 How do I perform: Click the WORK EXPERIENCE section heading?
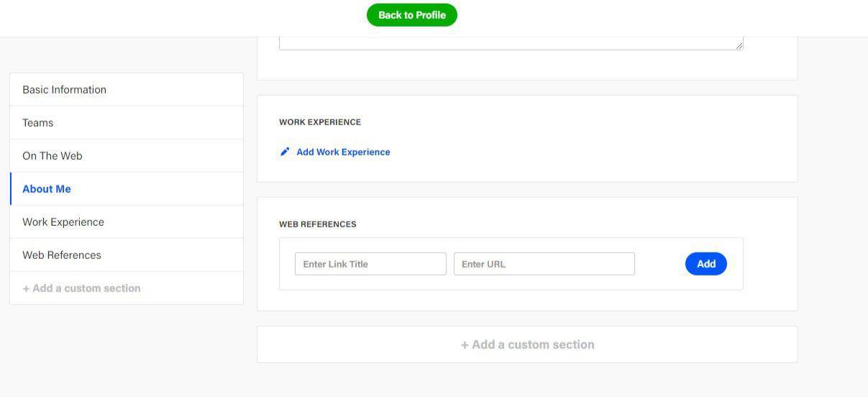tap(320, 122)
